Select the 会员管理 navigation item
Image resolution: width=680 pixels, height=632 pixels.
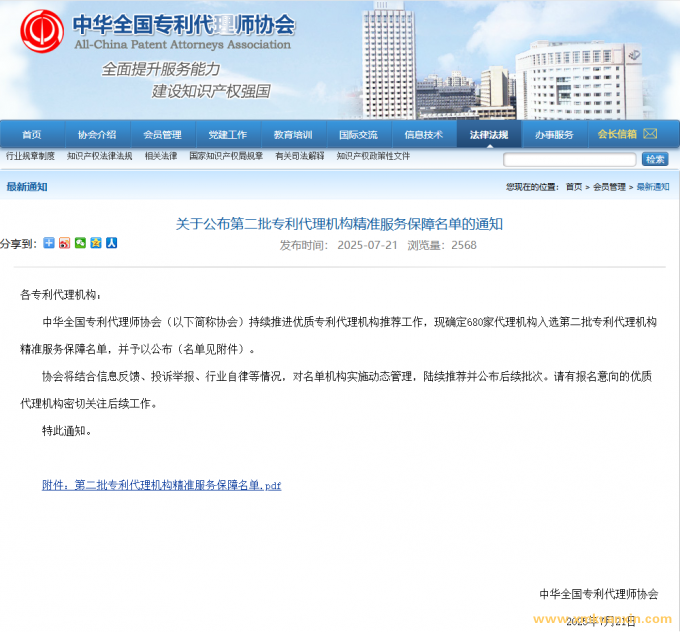[x=162, y=135]
